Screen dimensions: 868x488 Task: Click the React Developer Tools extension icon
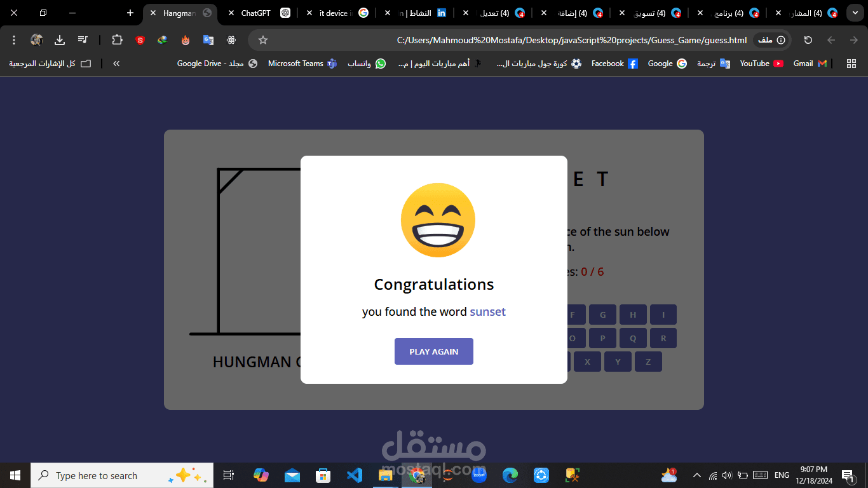[x=231, y=40]
